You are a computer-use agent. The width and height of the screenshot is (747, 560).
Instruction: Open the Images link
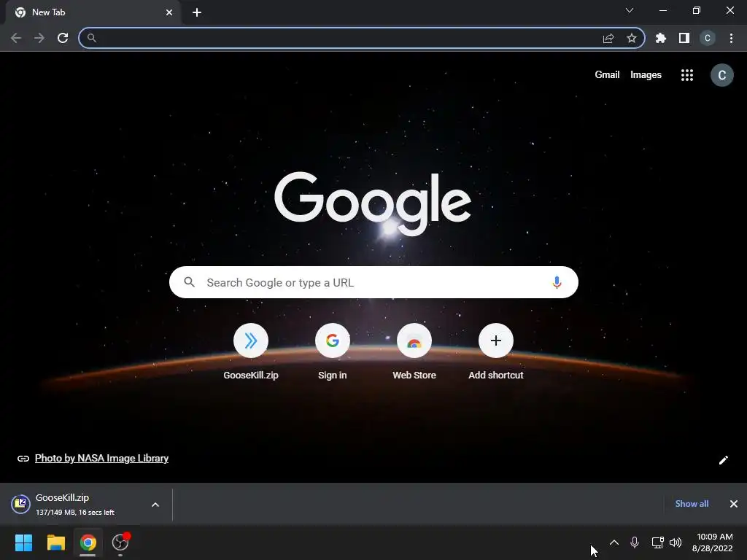click(x=646, y=75)
